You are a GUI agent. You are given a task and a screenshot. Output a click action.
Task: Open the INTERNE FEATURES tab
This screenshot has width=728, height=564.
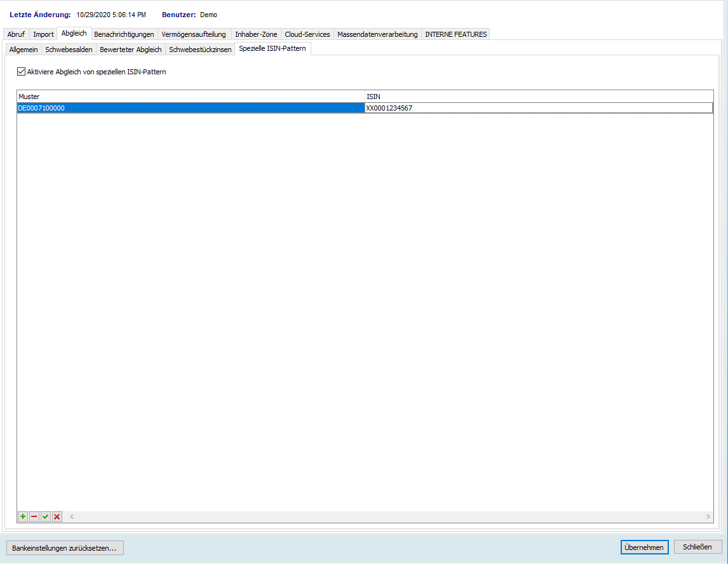(455, 34)
